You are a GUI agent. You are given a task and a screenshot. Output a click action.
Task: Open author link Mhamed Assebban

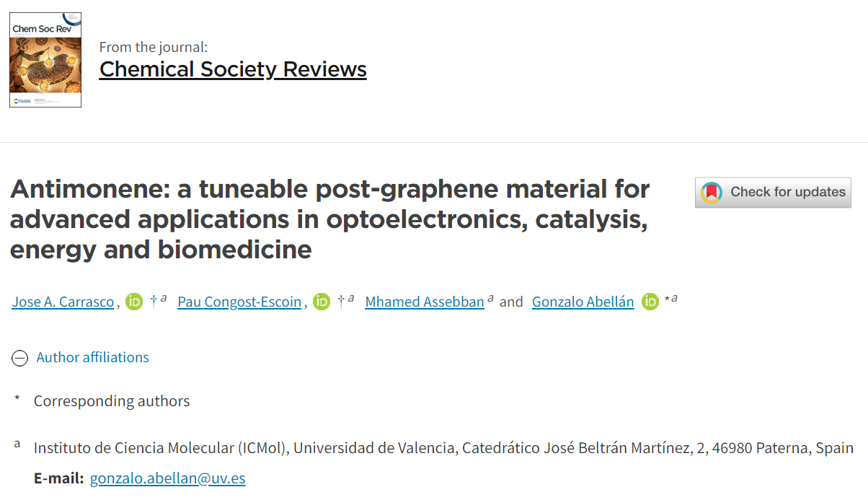click(x=425, y=302)
